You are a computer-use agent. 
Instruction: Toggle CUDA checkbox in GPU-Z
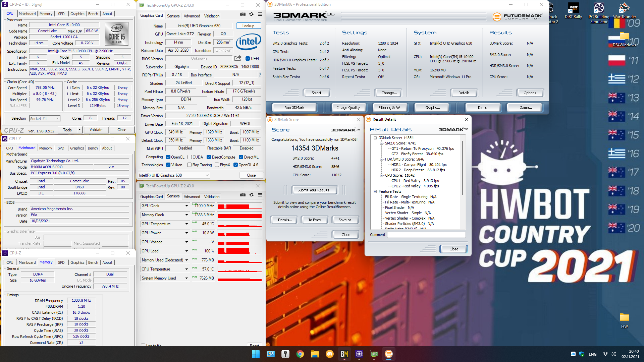pyautogui.click(x=190, y=157)
